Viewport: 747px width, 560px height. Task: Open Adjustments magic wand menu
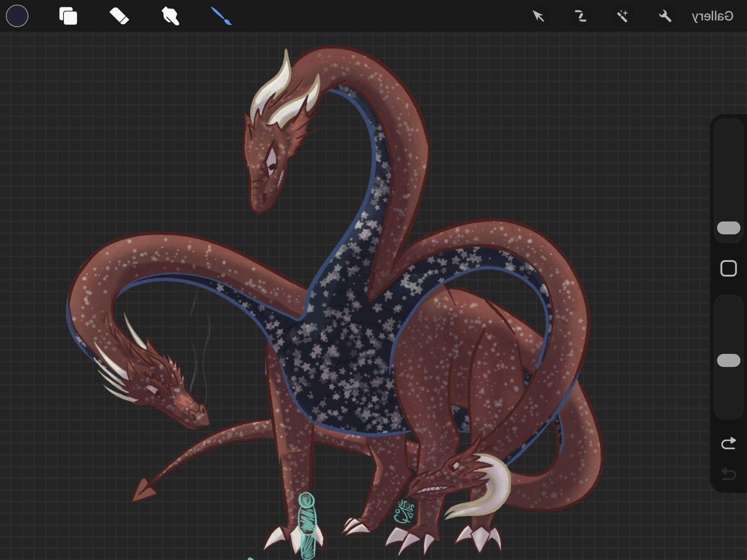[623, 16]
